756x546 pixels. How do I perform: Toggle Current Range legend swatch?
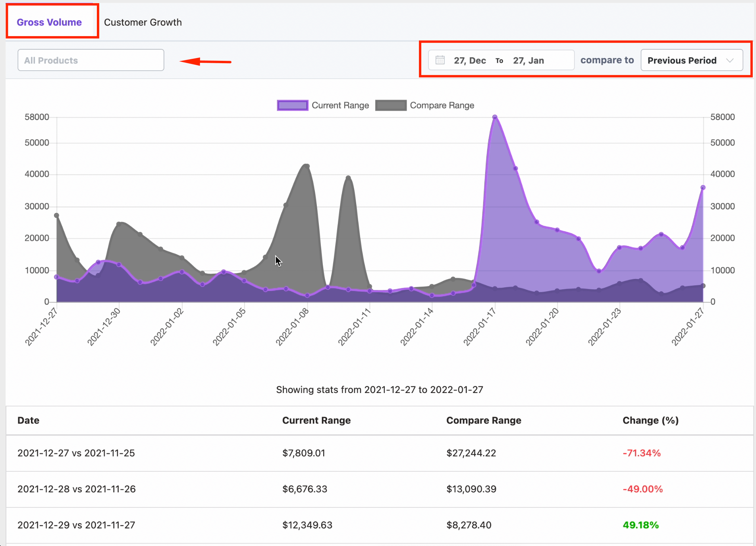[x=293, y=105]
